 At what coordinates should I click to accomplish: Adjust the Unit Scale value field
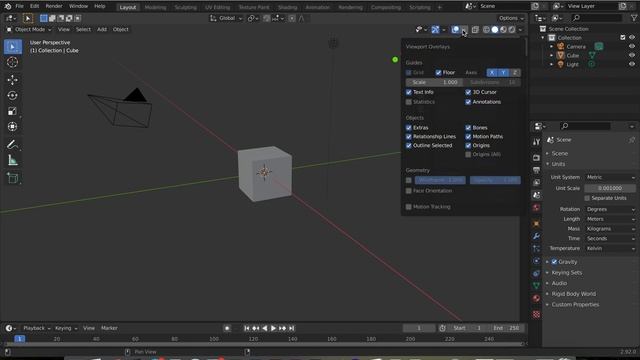coord(611,188)
